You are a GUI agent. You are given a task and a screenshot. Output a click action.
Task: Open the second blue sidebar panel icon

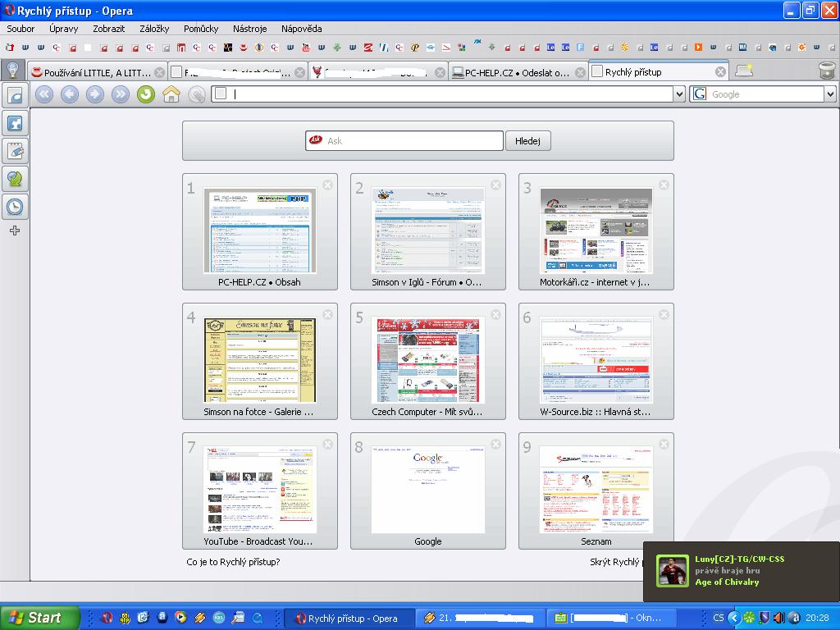coord(15,123)
